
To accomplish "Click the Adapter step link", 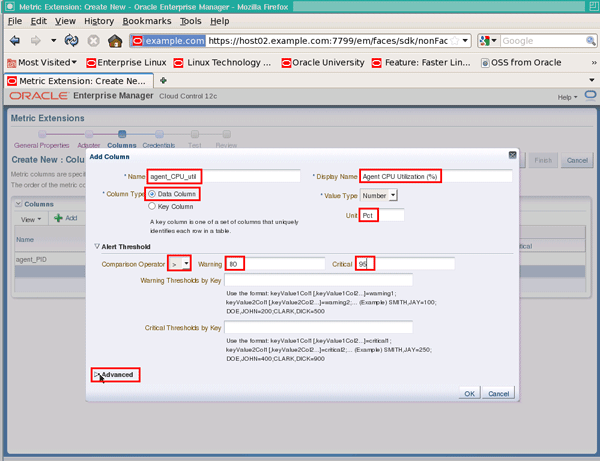I will (x=88, y=145).
